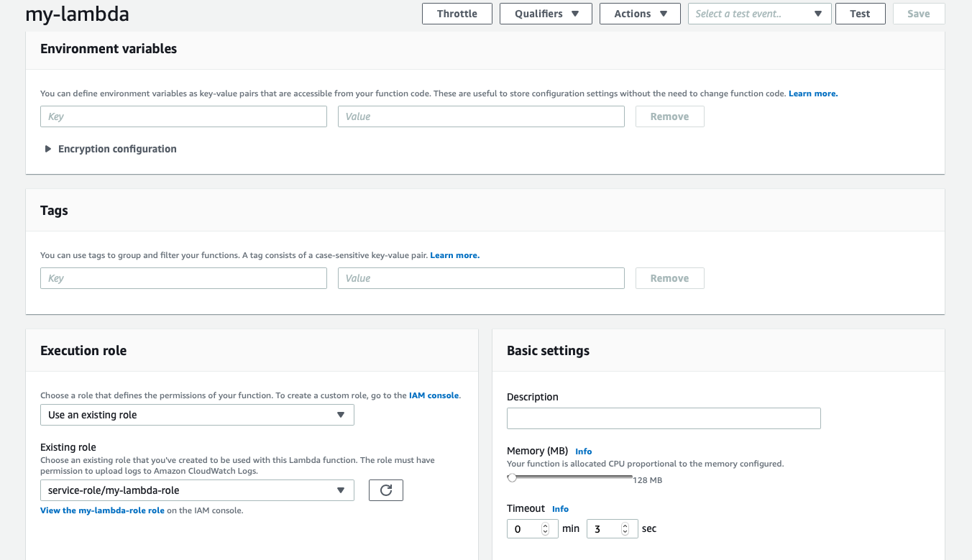The height and width of the screenshot is (560, 972).
Task: Open the service-role/my-lambda-role dropdown
Action: coord(197,490)
